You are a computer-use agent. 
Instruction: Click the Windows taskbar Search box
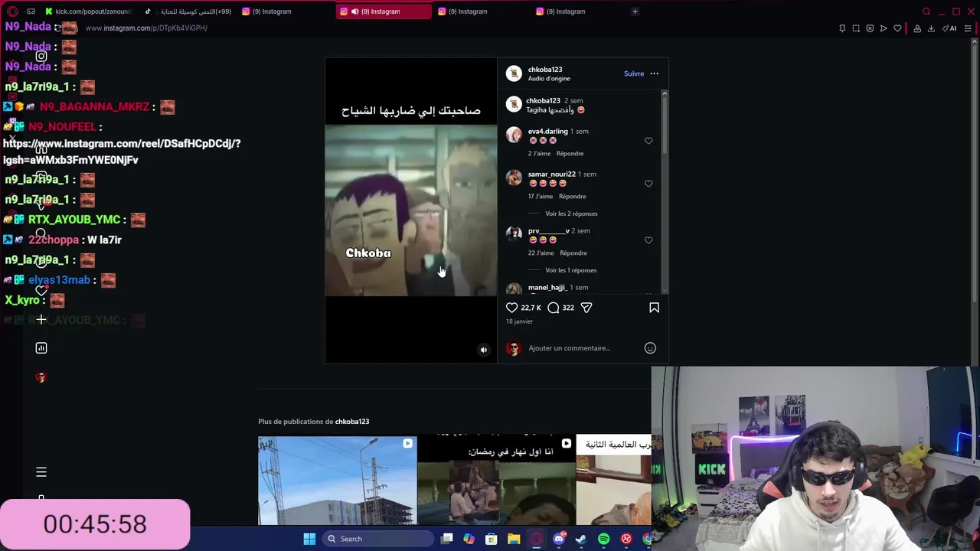[x=377, y=539]
